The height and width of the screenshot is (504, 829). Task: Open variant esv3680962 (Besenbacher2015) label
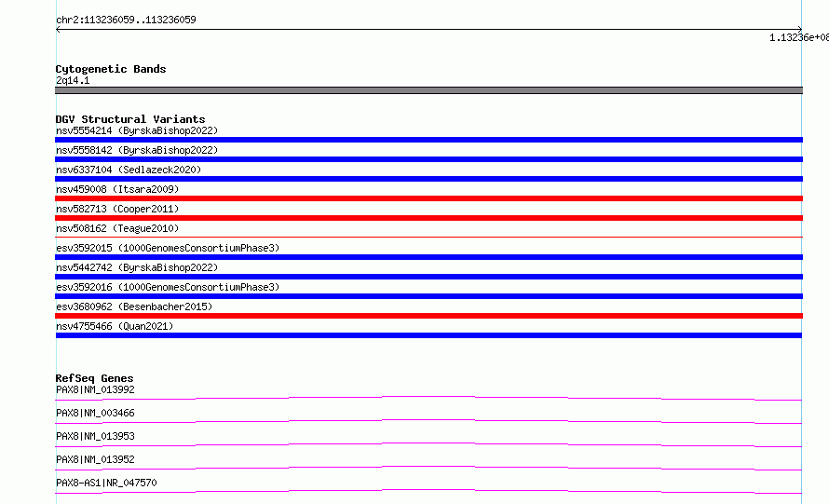134,306
